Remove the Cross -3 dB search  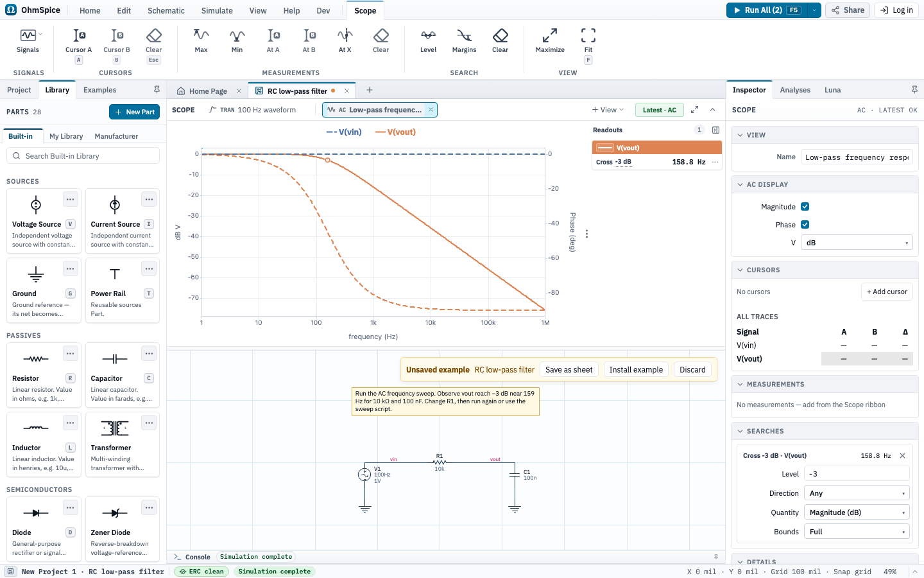[x=902, y=455]
